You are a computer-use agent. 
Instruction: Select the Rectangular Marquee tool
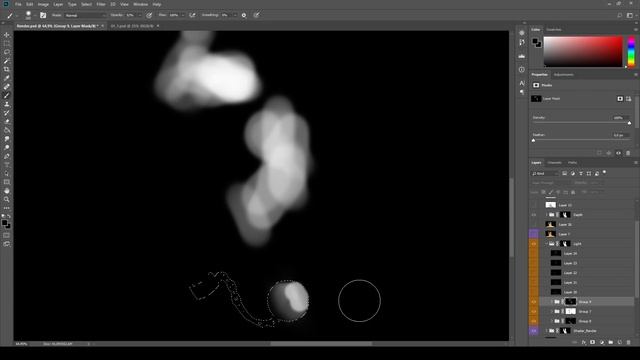click(7, 44)
